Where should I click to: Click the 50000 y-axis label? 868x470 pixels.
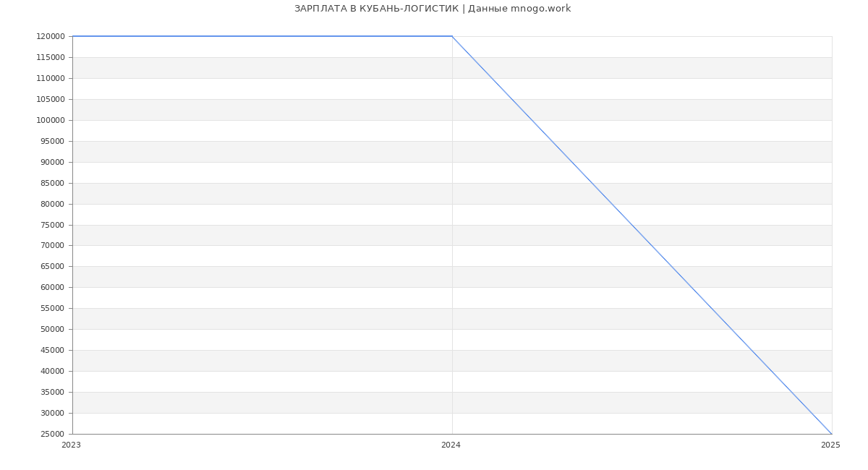[x=52, y=329]
